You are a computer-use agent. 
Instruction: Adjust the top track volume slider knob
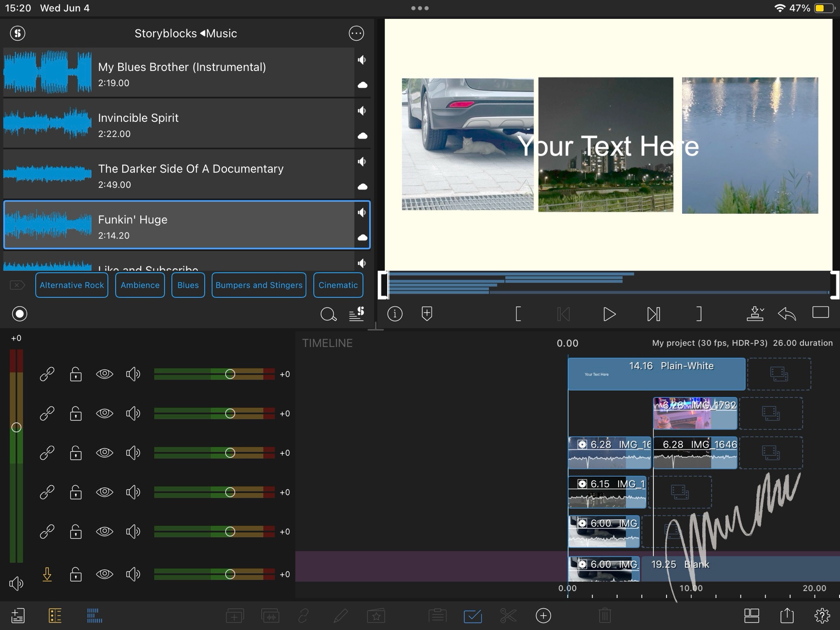[230, 374]
